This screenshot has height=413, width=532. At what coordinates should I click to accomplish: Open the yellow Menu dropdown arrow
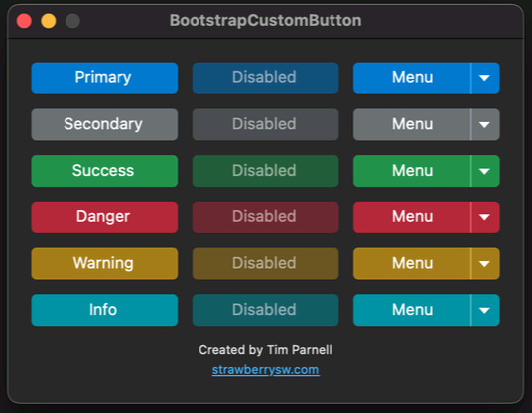(485, 263)
